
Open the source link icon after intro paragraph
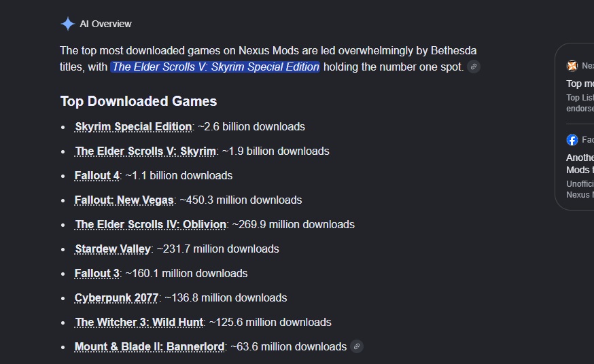click(474, 67)
